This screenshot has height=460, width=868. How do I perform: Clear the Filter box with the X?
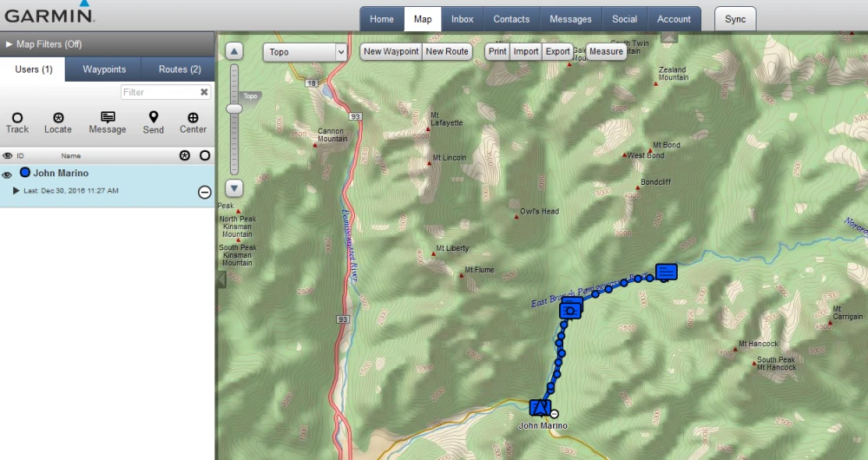click(204, 92)
